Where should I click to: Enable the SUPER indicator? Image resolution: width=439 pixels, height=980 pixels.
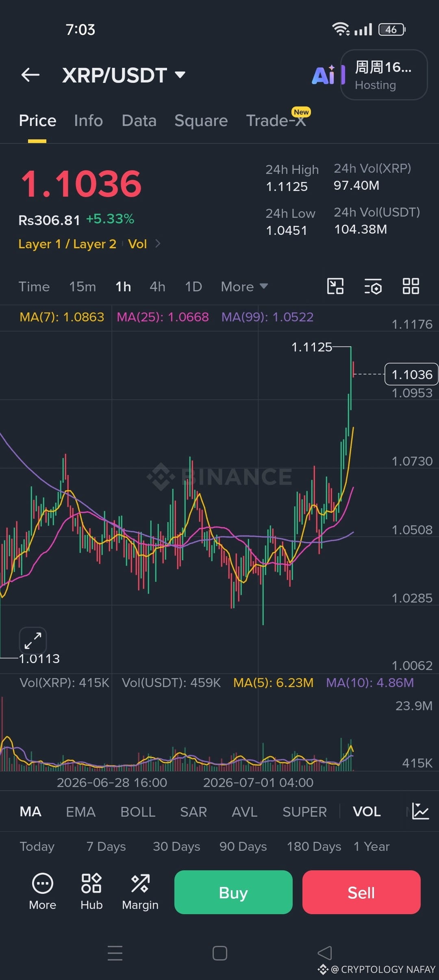click(304, 812)
